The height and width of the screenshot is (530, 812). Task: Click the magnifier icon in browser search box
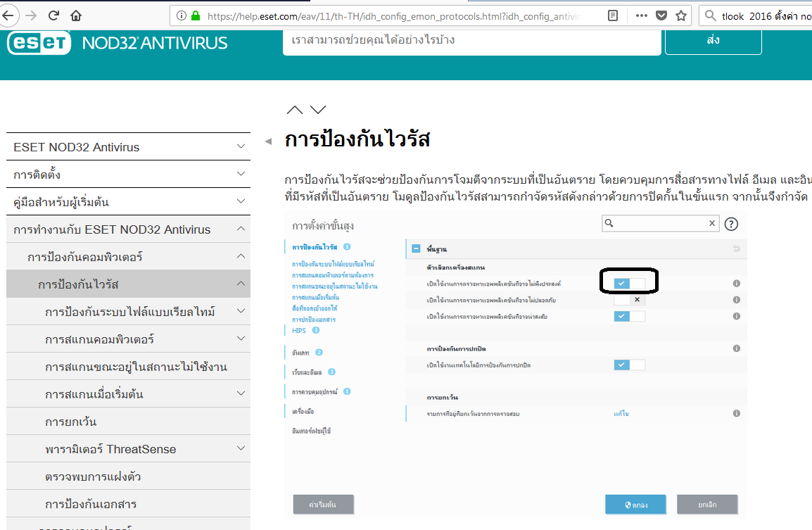pos(711,15)
